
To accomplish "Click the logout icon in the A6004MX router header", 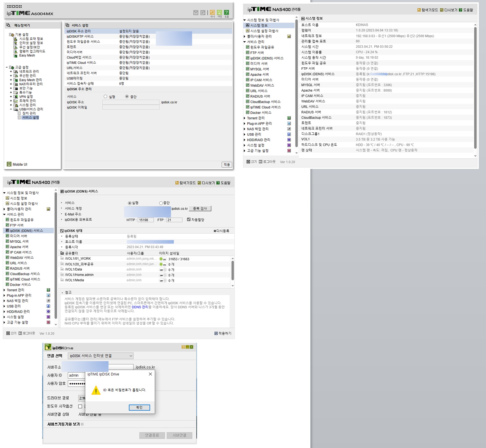I will point(203,13).
